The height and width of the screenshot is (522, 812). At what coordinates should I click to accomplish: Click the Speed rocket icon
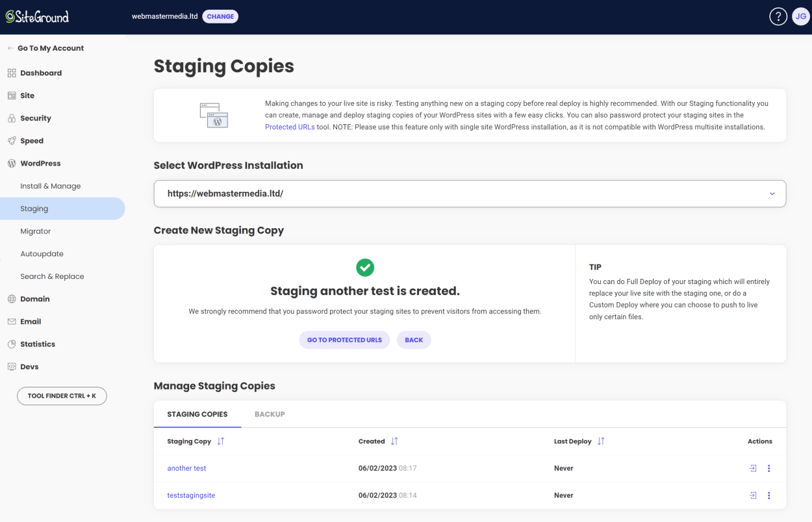point(12,140)
